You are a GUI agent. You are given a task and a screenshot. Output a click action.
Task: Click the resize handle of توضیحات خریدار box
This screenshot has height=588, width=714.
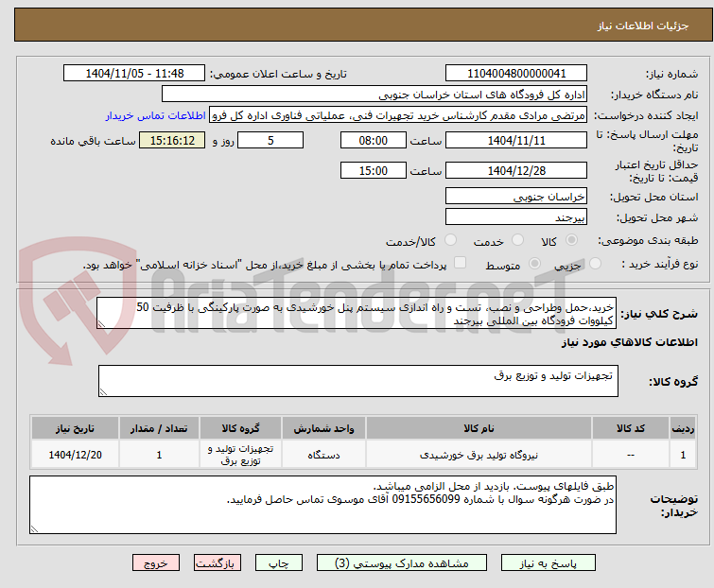coord(34,528)
